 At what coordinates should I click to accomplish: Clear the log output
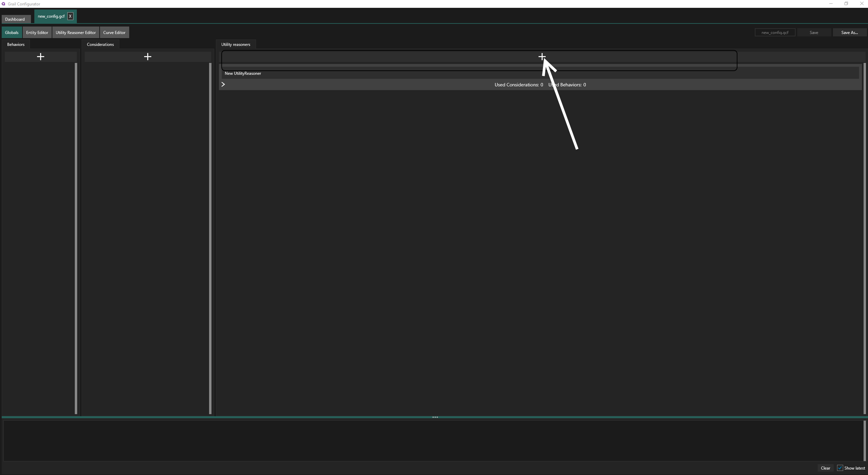(x=826, y=468)
